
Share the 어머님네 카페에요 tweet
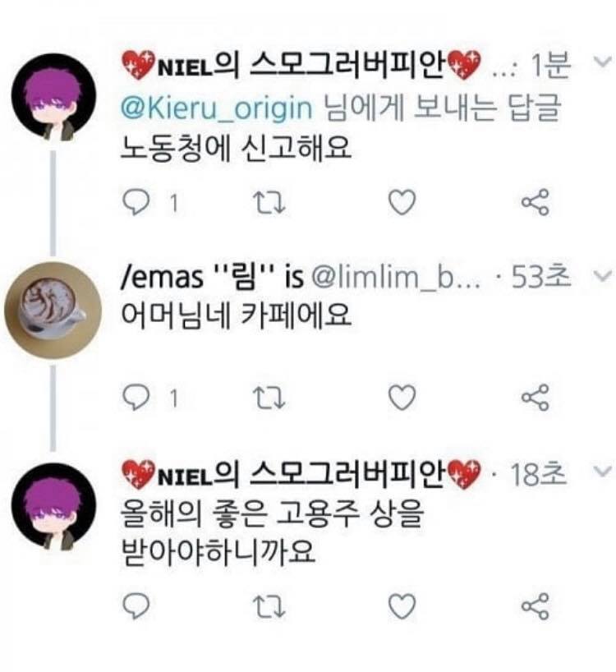click(535, 398)
